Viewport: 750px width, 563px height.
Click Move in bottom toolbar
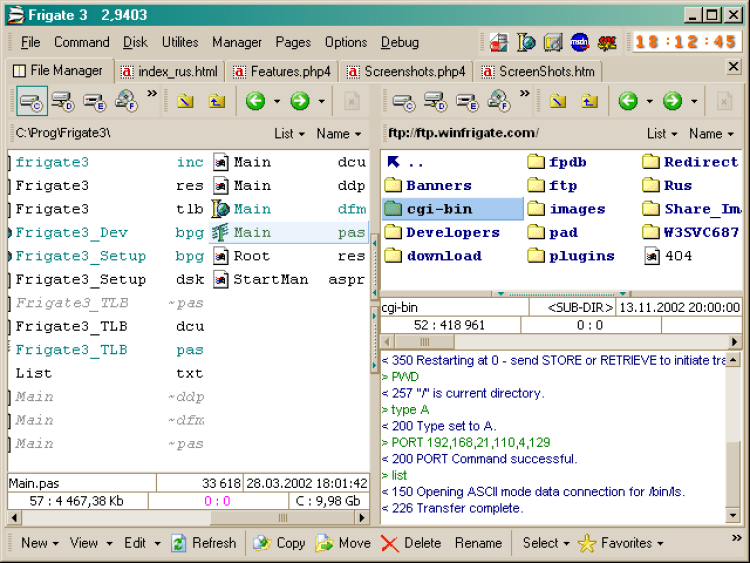click(x=343, y=543)
